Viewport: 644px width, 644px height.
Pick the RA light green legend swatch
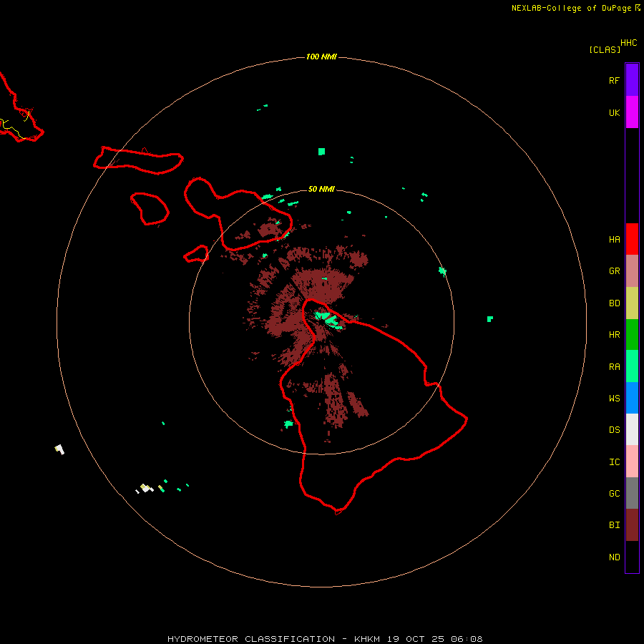[632, 366]
